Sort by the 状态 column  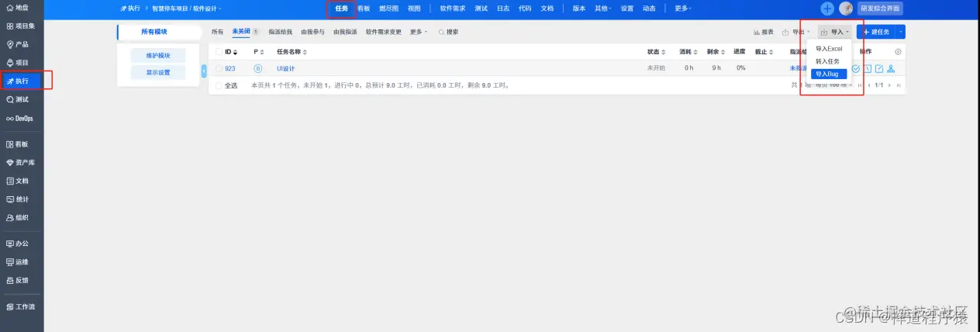(x=657, y=52)
